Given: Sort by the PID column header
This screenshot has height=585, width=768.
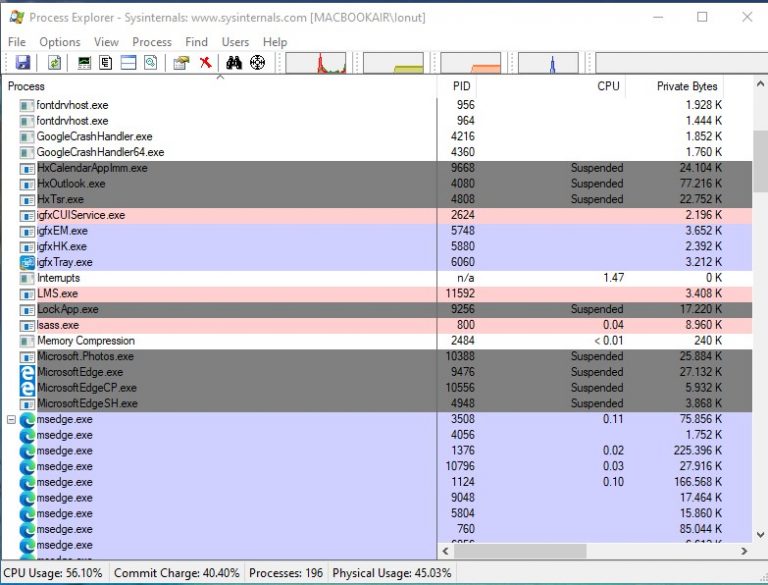Looking at the screenshot, I should 460,86.
